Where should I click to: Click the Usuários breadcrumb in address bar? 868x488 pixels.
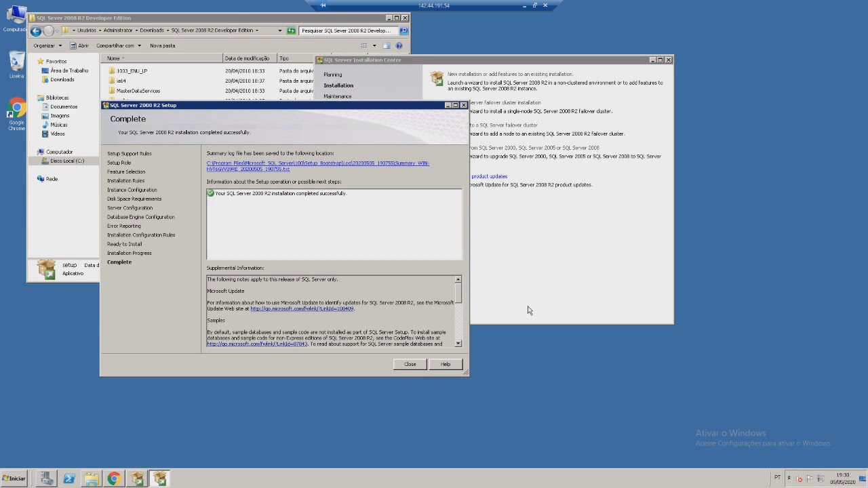[86, 30]
